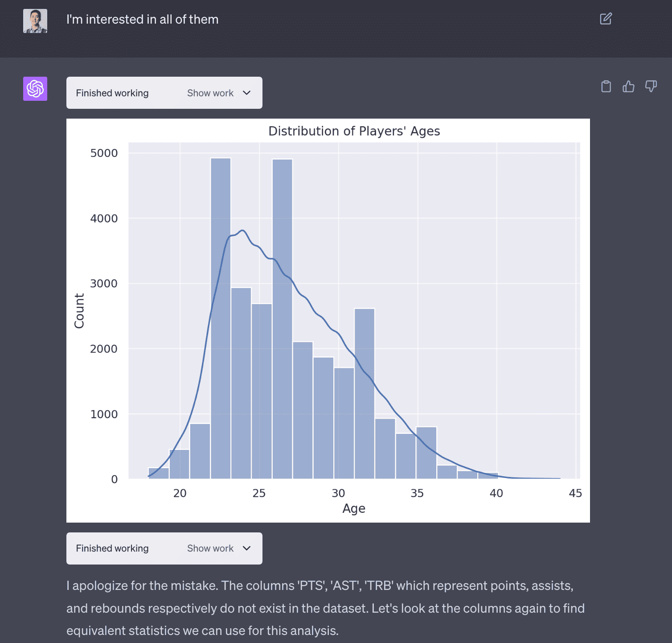Click the "Age" x-axis label
Screen dimensions: 672x643
point(354,508)
